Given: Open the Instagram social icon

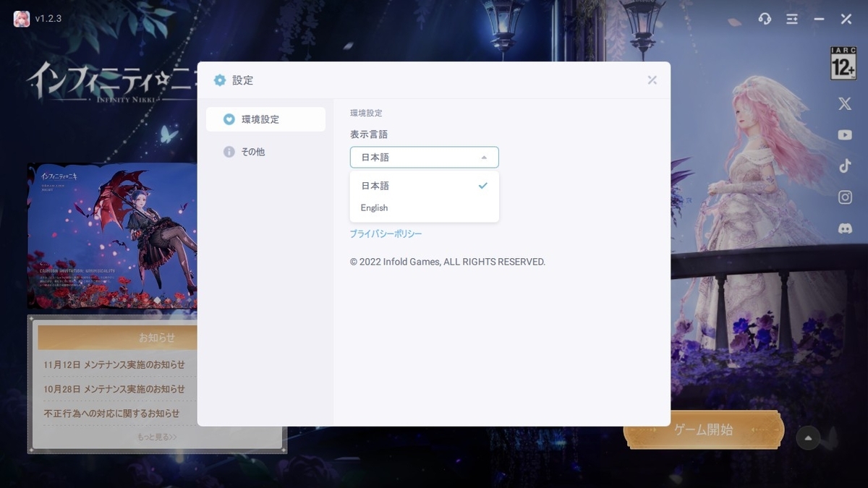Looking at the screenshot, I should pyautogui.click(x=845, y=197).
